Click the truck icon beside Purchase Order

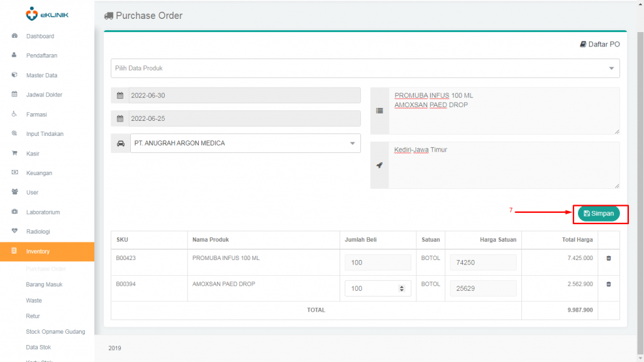(x=108, y=16)
